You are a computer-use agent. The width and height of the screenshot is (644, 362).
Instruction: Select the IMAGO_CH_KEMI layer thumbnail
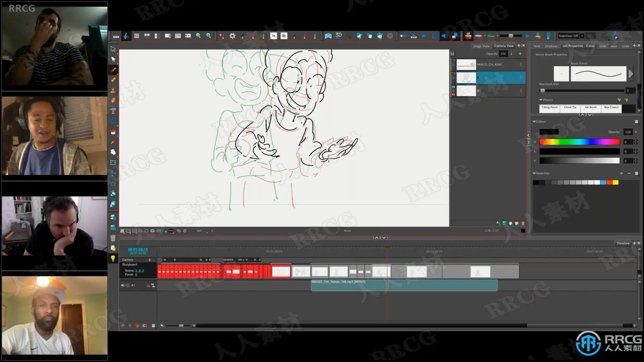[x=466, y=64]
